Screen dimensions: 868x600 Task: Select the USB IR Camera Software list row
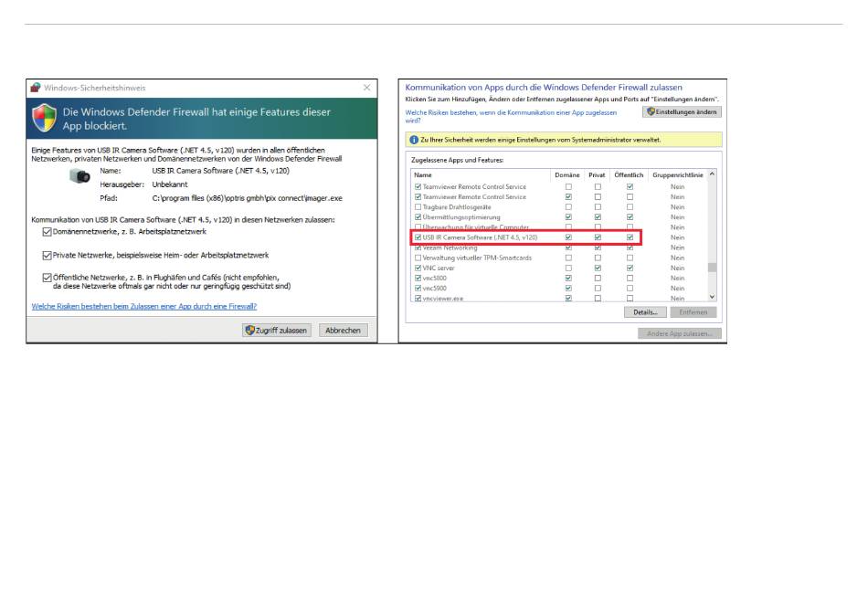[559, 237]
